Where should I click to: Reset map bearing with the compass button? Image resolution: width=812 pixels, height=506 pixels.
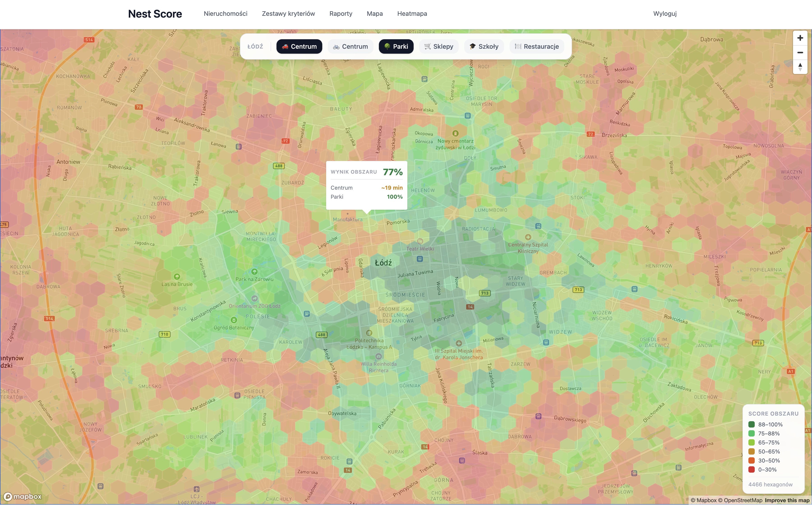point(800,67)
